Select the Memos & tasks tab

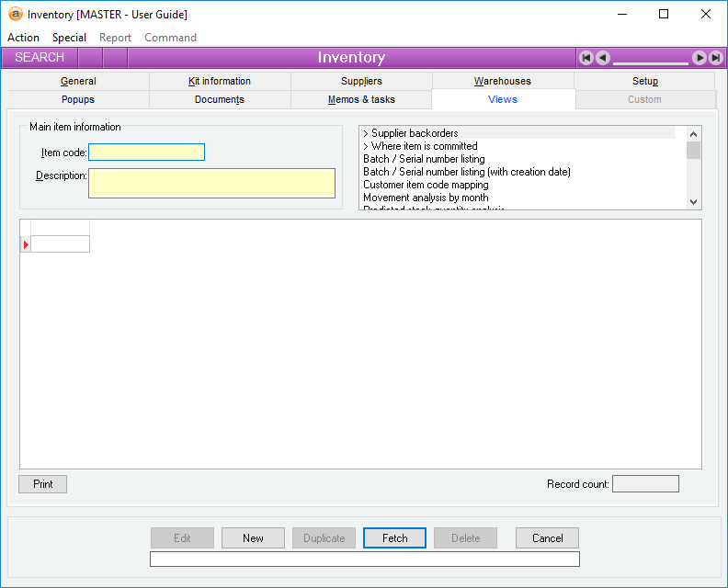click(x=361, y=99)
